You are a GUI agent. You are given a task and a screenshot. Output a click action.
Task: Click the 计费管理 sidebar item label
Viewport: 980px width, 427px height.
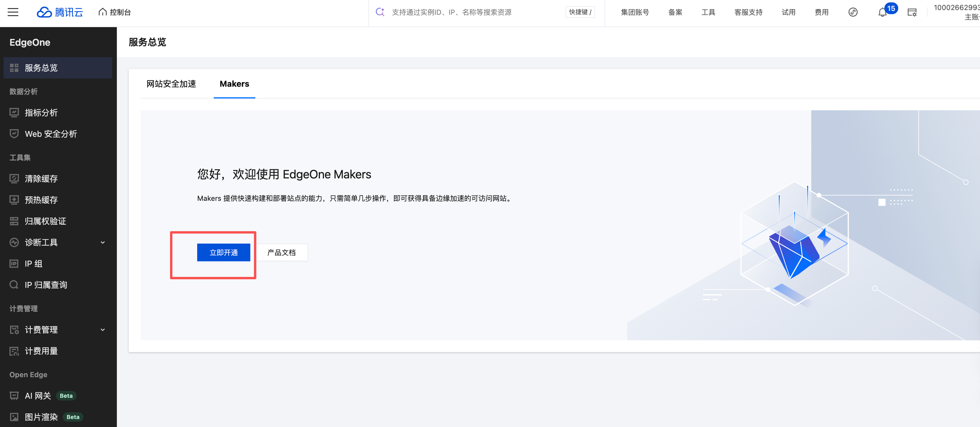pos(41,330)
